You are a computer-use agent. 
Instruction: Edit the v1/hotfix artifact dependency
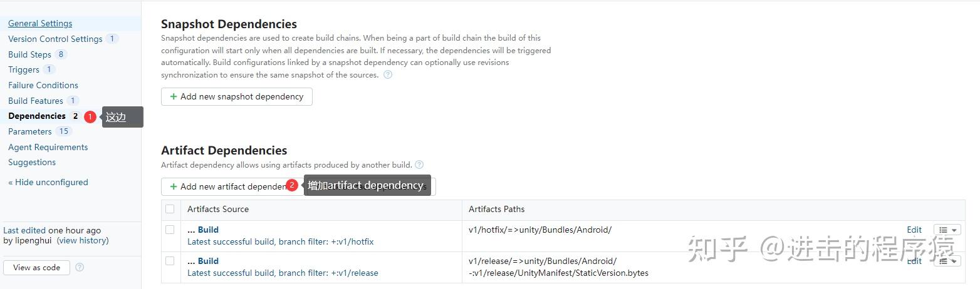(914, 230)
